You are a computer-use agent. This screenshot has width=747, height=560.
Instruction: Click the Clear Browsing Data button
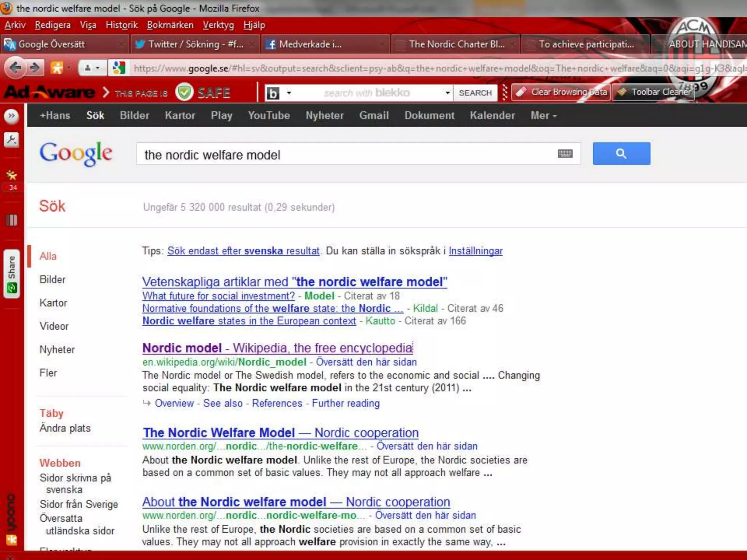pos(561,92)
